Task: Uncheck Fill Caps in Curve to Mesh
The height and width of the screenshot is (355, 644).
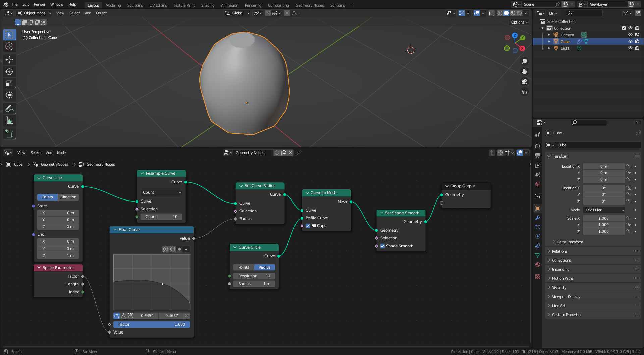Action: click(308, 226)
